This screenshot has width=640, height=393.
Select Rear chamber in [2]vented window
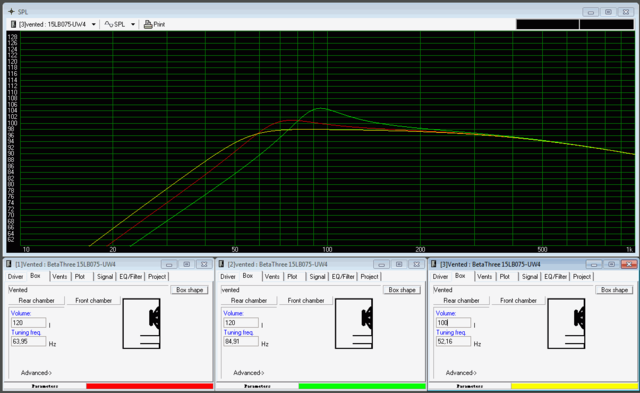(249, 301)
